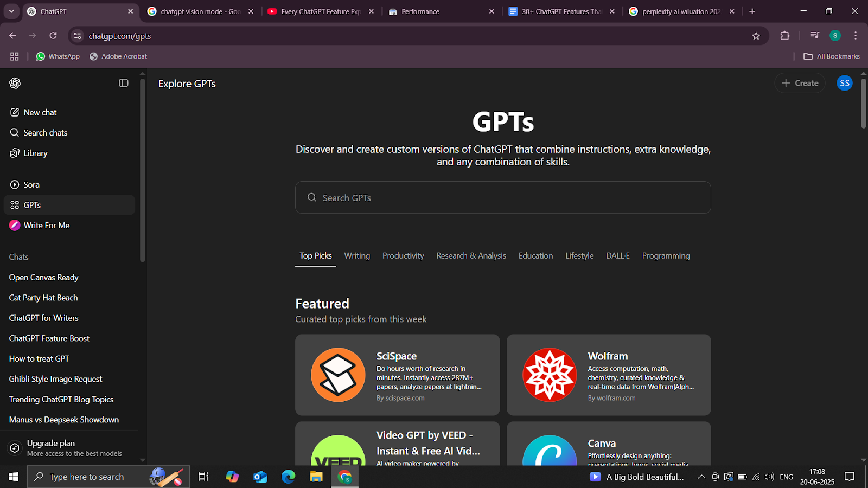Switch to the Education tab

coord(535,256)
